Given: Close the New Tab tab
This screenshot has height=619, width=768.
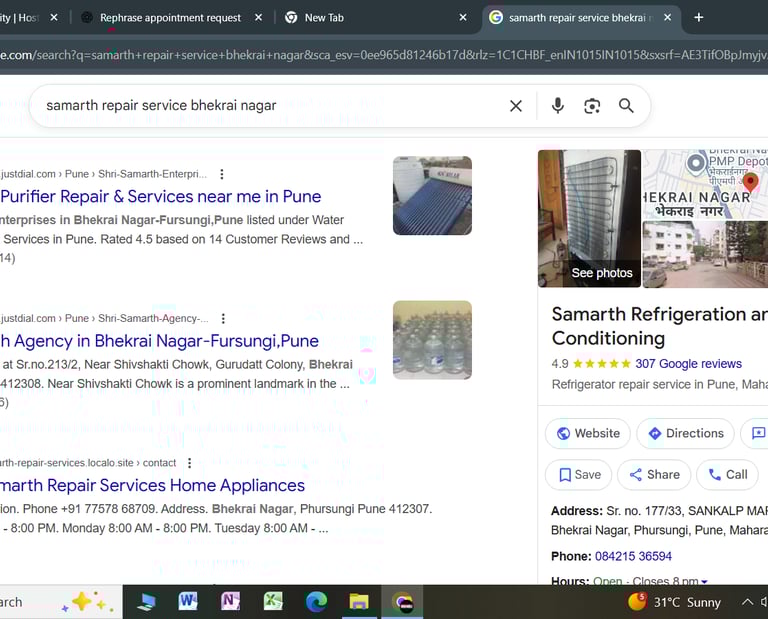Looking at the screenshot, I should 463,18.
